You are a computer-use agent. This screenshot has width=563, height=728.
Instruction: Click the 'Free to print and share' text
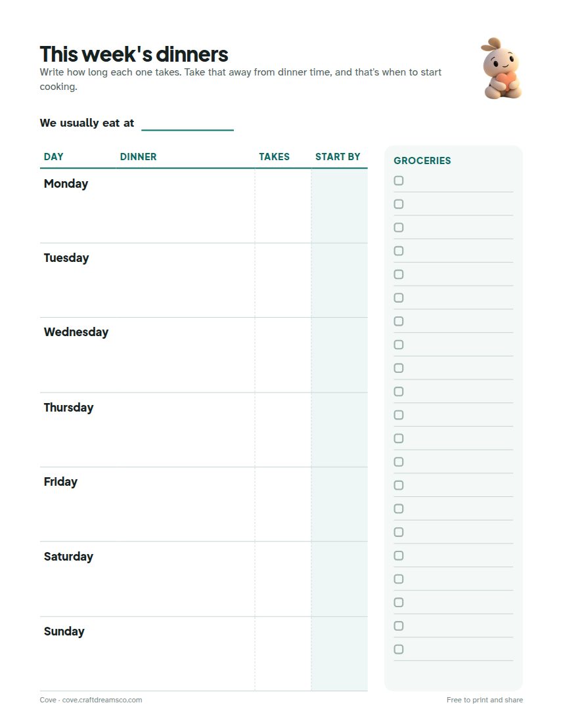coord(485,700)
